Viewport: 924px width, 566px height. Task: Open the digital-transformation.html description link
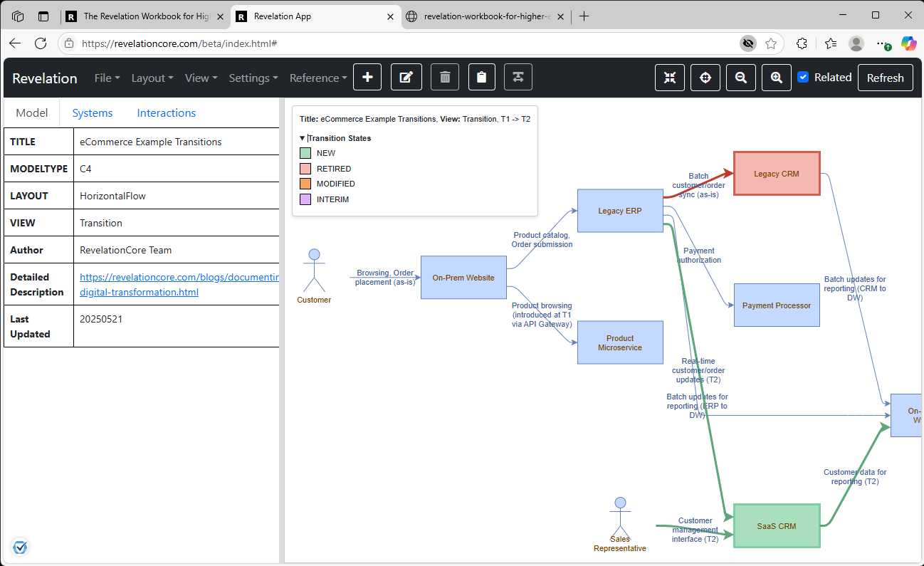(x=139, y=292)
